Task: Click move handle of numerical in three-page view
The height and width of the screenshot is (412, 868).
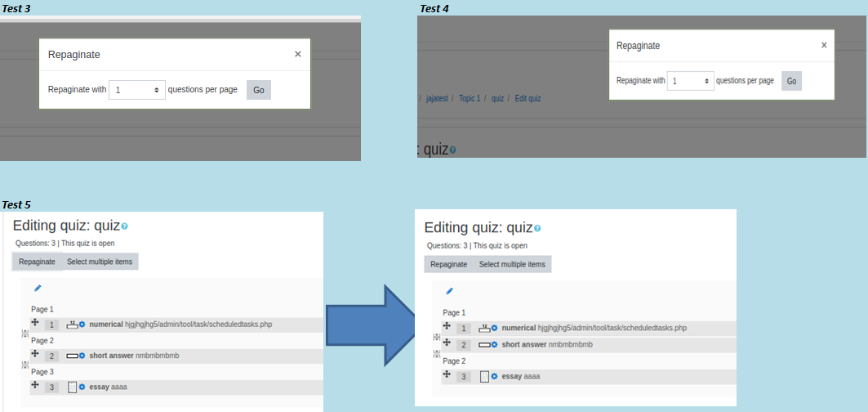Action: (35, 323)
